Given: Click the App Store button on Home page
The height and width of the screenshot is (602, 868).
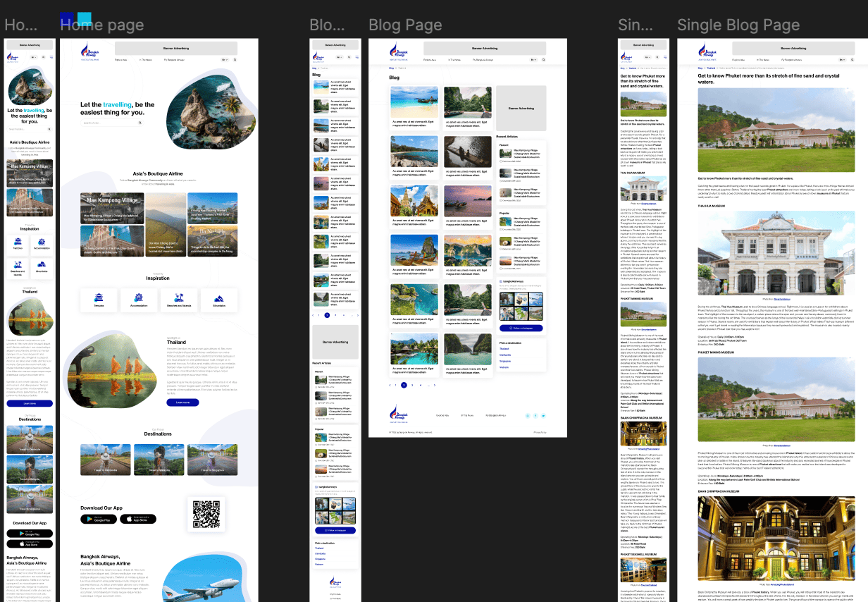Looking at the screenshot, I should (138, 519).
